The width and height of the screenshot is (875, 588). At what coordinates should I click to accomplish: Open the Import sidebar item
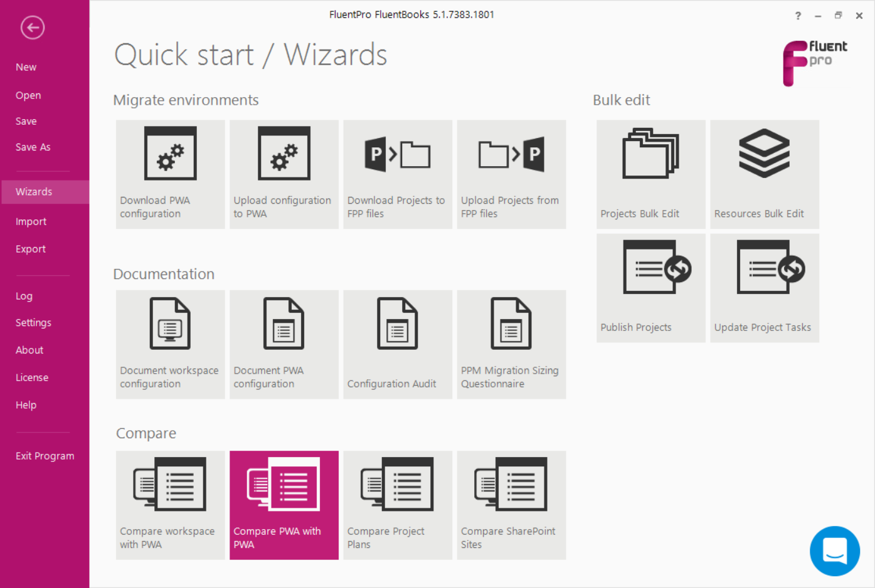pyautogui.click(x=31, y=221)
